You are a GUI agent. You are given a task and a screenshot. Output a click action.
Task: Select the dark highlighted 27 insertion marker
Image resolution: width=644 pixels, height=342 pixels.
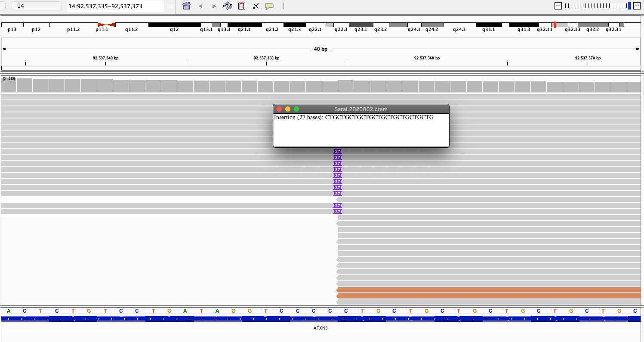(x=338, y=152)
